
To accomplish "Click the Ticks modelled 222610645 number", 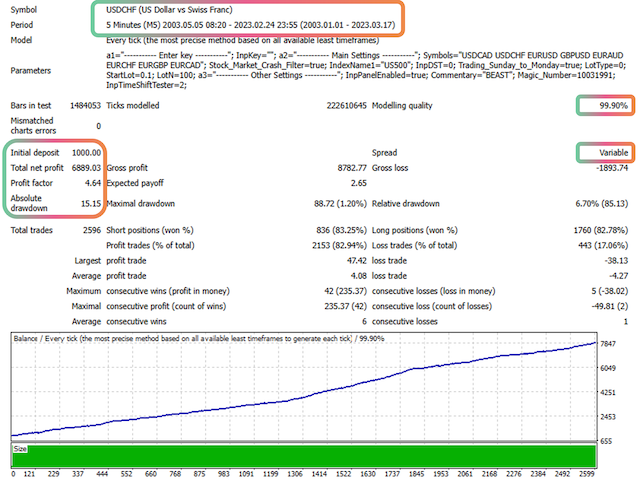I will (x=347, y=106).
